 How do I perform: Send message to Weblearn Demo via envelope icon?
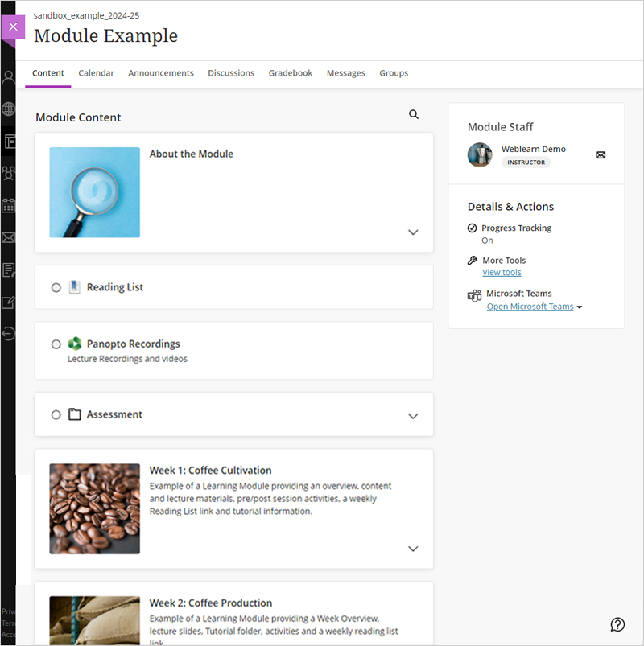point(601,155)
